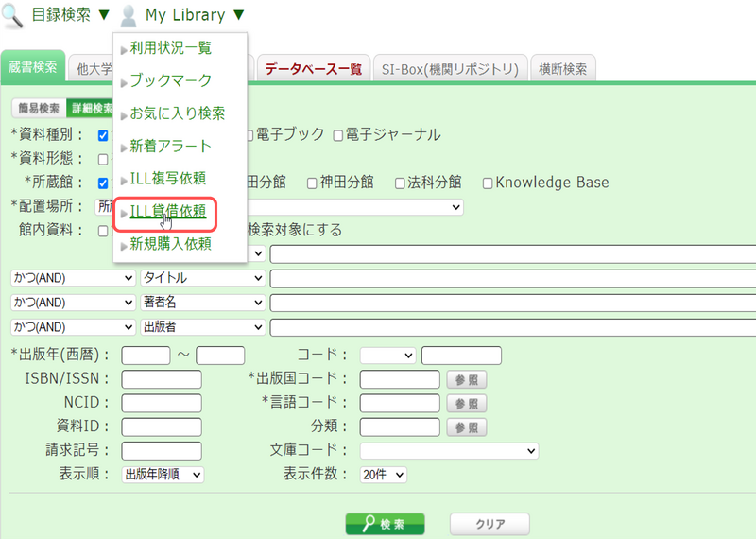Click the My Library user icon

click(129, 16)
